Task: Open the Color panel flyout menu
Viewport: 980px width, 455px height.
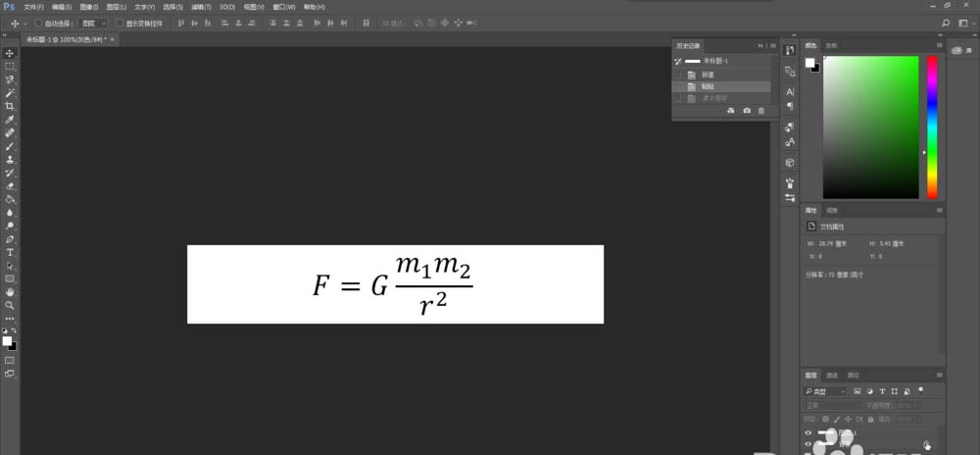Action: 940,46
